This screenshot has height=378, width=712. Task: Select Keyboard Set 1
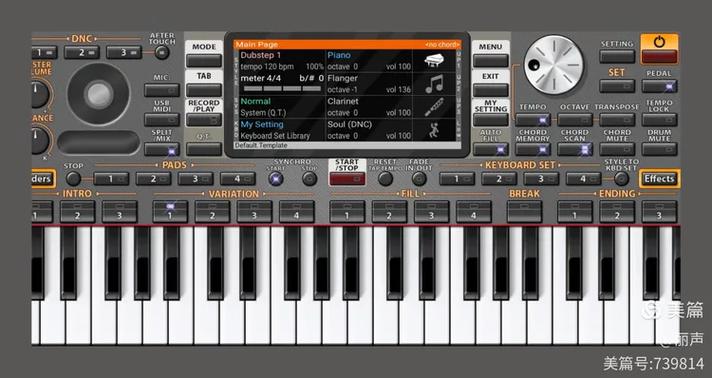point(457,179)
